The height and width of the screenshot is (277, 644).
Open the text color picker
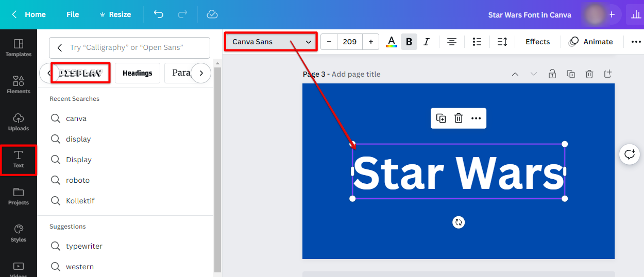click(392, 42)
